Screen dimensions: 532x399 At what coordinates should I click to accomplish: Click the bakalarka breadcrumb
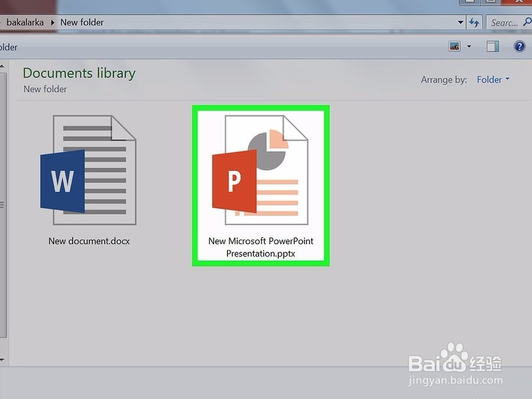pos(25,22)
